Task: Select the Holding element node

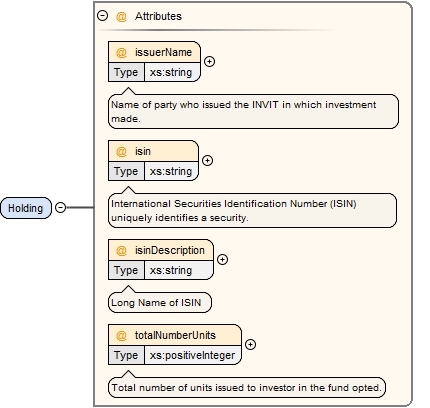Action: coord(26,208)
